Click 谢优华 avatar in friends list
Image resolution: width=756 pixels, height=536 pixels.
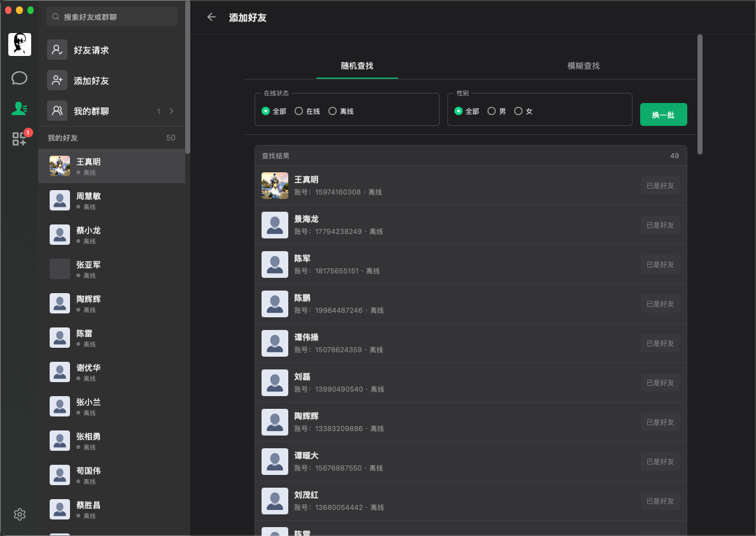pos(60,372)
